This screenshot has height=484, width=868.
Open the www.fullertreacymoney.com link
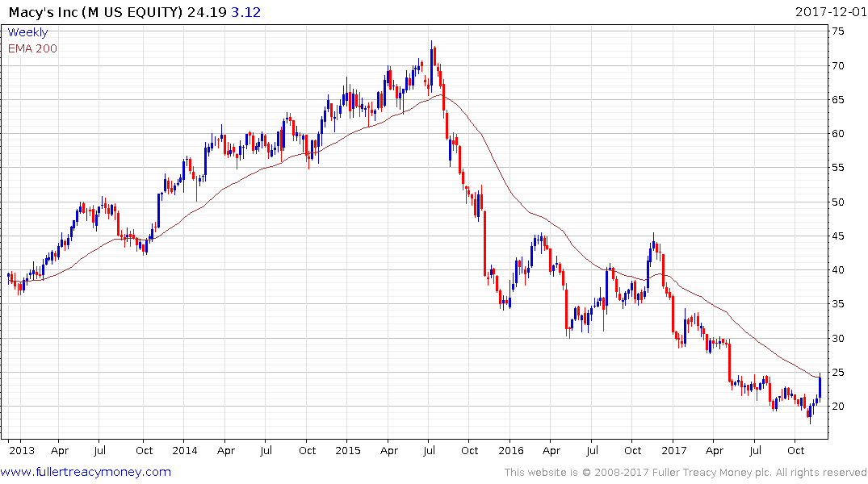pyautogui.click(x=86, y=472)
